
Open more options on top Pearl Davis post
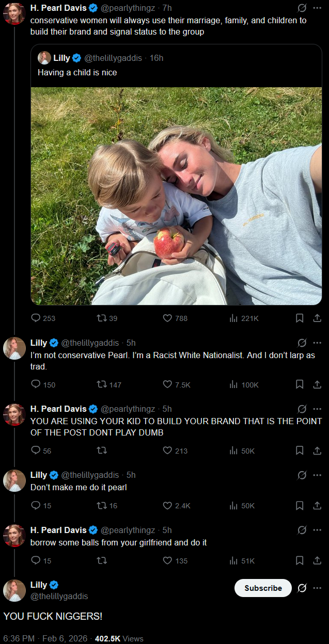tap(317, 8)
